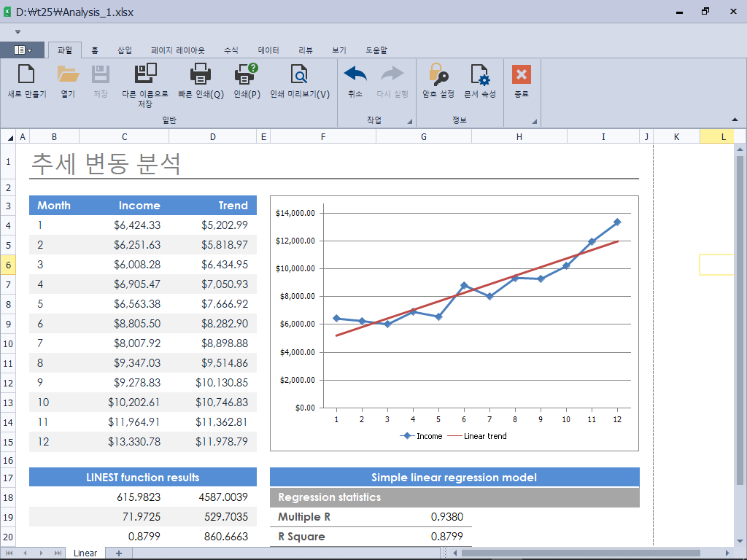Viewport: 747px width, 560px height.
Task: Go to next sheet arrow
Action: [42, 553]
